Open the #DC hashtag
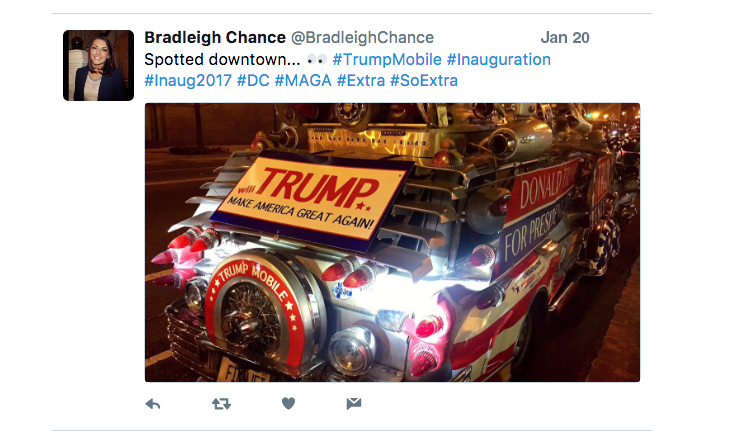 [x=253, y=81]
